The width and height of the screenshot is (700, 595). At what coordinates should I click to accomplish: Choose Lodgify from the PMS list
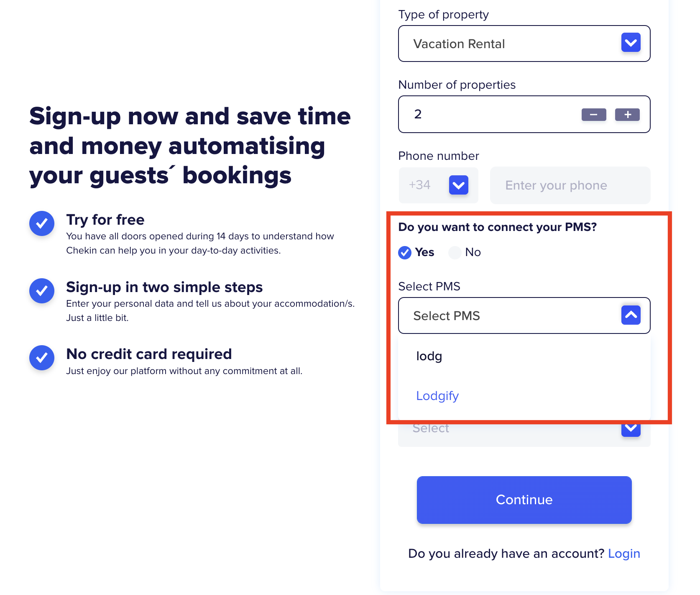pos(437,396)
